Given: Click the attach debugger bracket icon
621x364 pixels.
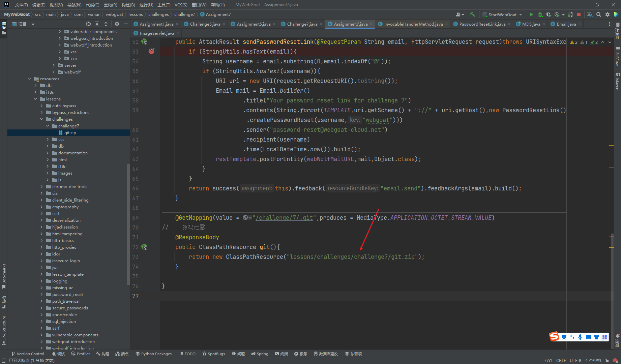Looking at the screenshot, I should point(570,14).
